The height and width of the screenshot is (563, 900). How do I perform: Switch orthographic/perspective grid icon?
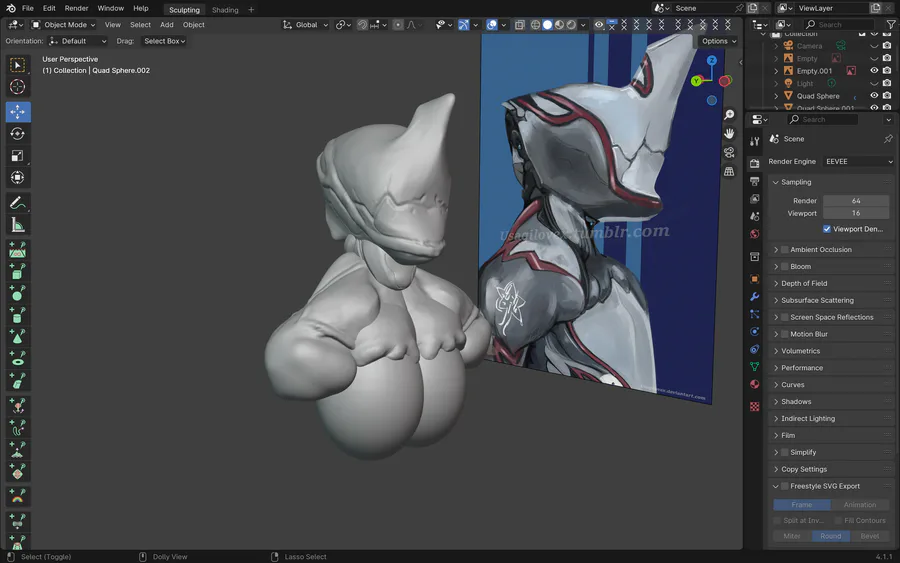(x=729, y=172)
